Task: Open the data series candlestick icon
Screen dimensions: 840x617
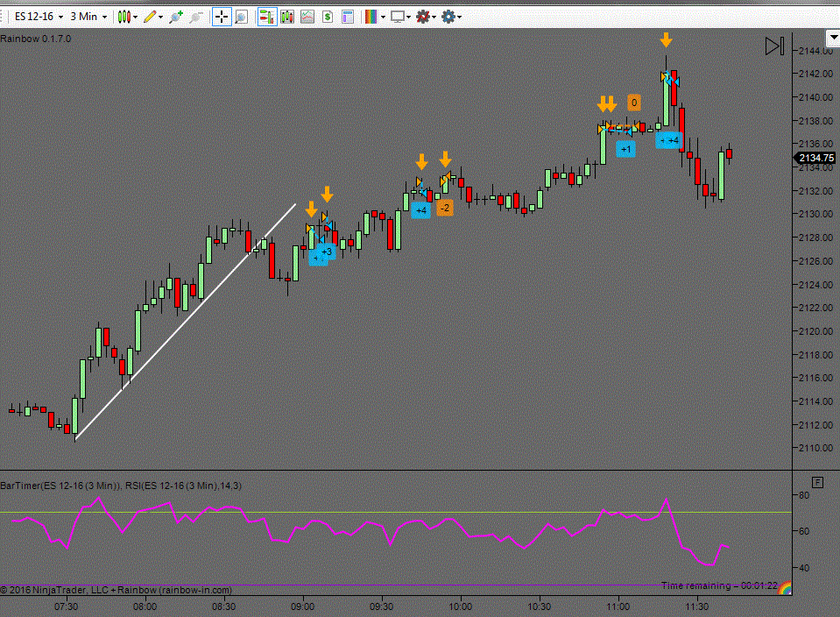Action: [x=287, y=17]
